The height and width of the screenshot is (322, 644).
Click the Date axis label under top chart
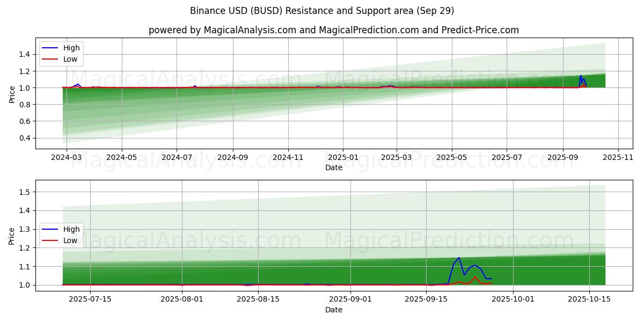[x=333, y=167]
